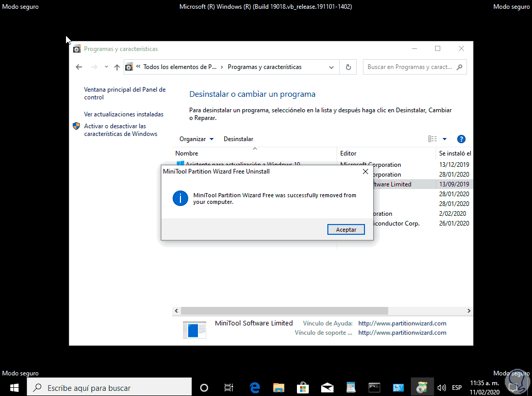The width and height of the screenshot is (532, 396).
Task: Sort by Se instaló el column header
Action: point(454,153)
